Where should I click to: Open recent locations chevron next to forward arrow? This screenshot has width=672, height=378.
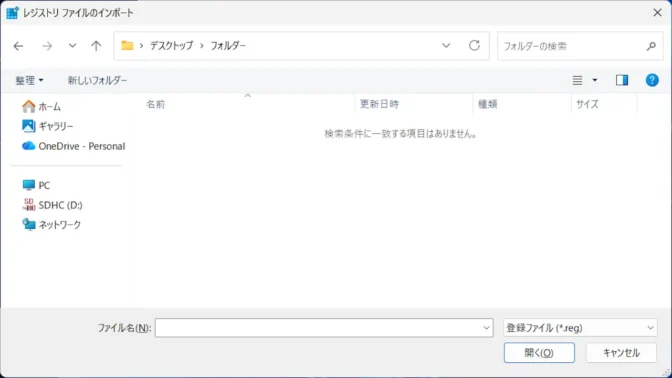[x=72, y=45]
